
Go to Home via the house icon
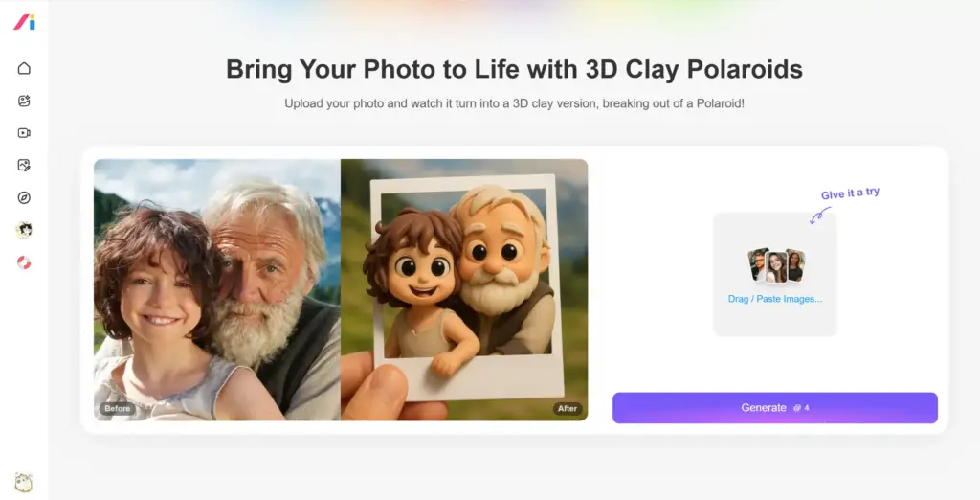pyautogui.click(x=24, y=68)
